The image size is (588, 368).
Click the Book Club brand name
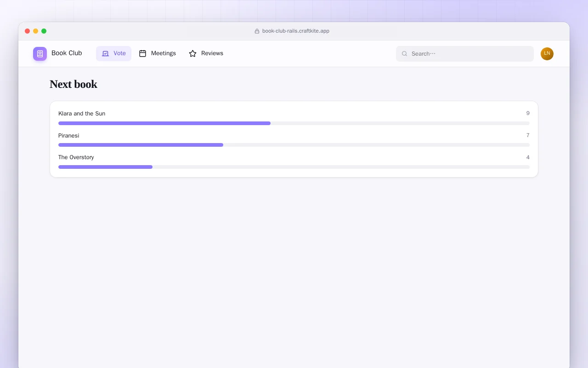67,53
